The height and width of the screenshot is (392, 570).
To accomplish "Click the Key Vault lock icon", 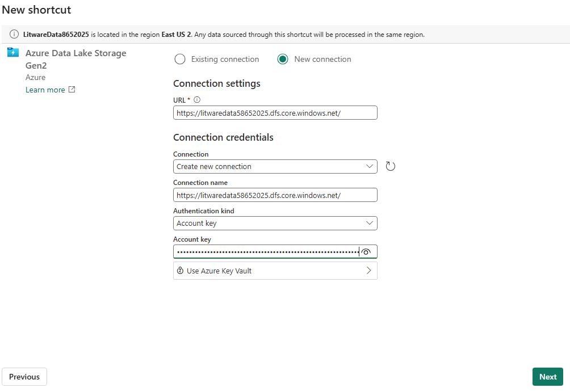I will 180,271.
